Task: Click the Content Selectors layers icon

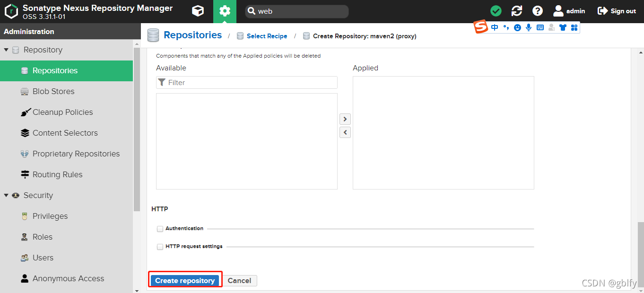Action: (25, 133)
